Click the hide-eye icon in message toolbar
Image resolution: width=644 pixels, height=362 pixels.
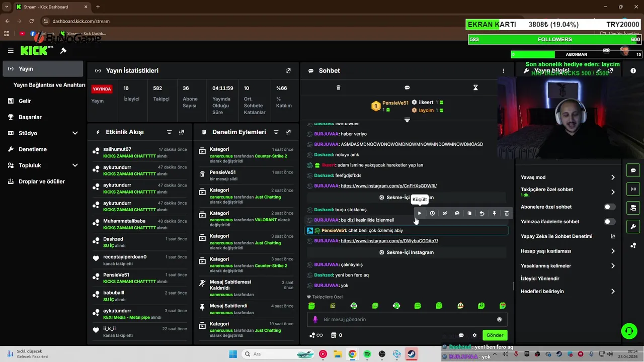(x=445, y=213)
